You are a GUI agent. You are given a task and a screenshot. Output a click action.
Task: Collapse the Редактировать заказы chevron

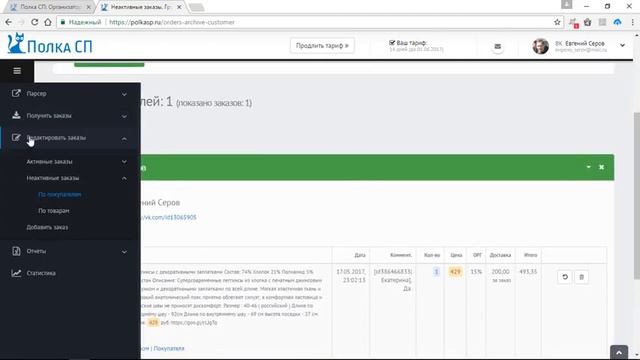click(x=124, y=138)
